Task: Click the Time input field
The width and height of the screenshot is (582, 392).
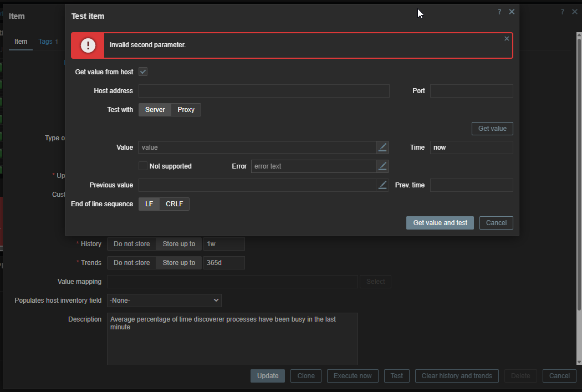Action: [x=471, y=147]
